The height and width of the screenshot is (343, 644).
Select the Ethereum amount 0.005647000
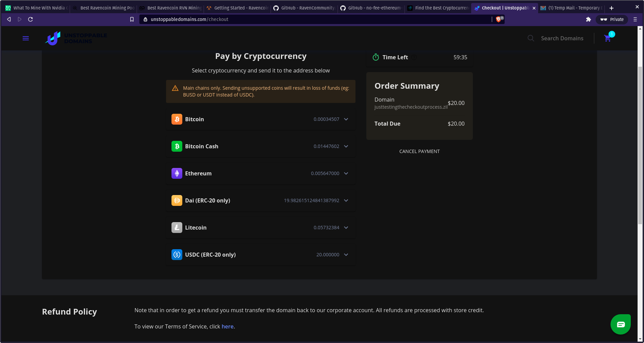pyautogui.click(x=325, y=173)
